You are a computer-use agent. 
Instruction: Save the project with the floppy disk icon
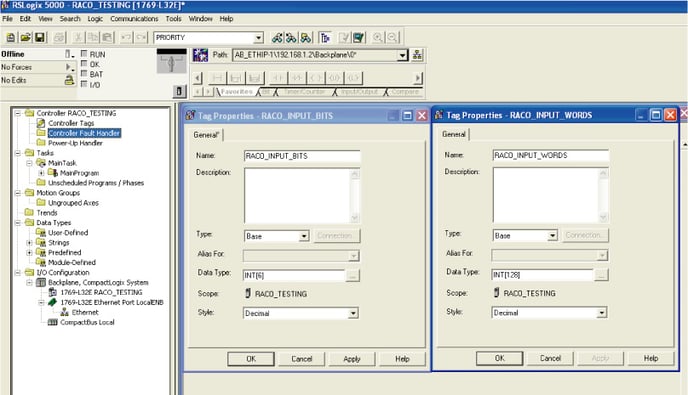tap(40, 37)
